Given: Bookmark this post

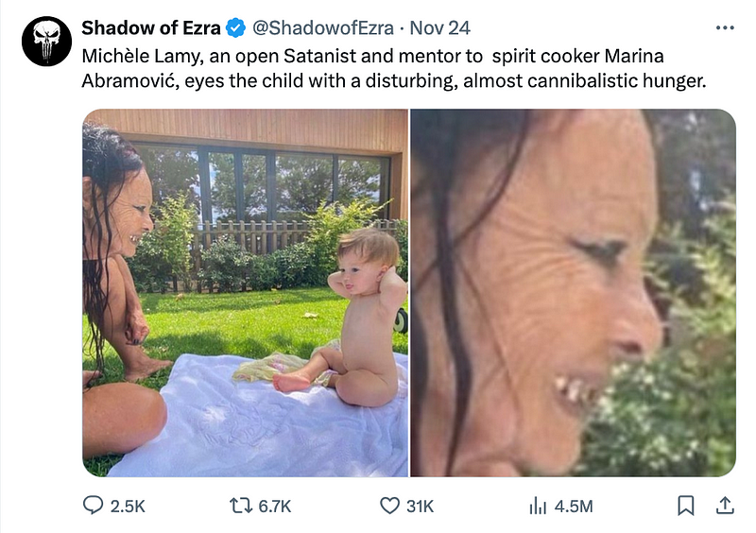Looking at the screenshot, I should point(687,507).
